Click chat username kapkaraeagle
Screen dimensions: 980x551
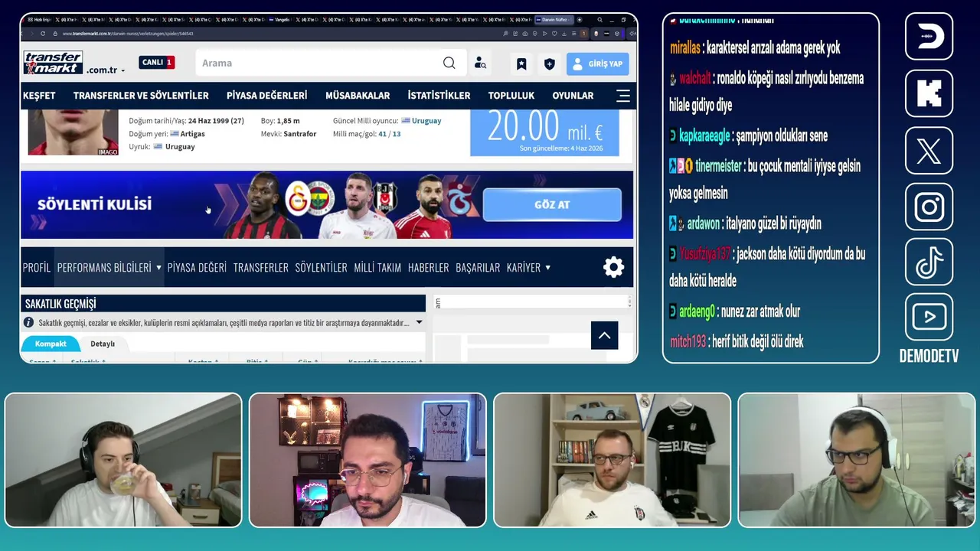point(704,136)
